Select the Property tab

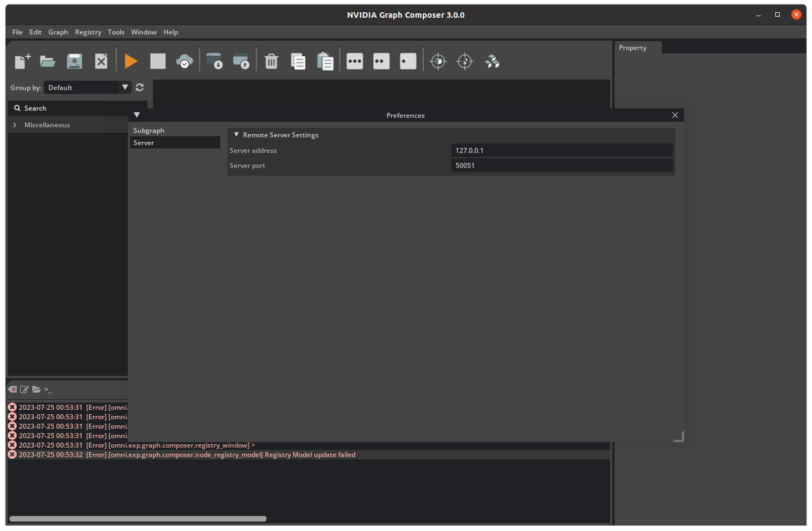(x=638, y=48)
